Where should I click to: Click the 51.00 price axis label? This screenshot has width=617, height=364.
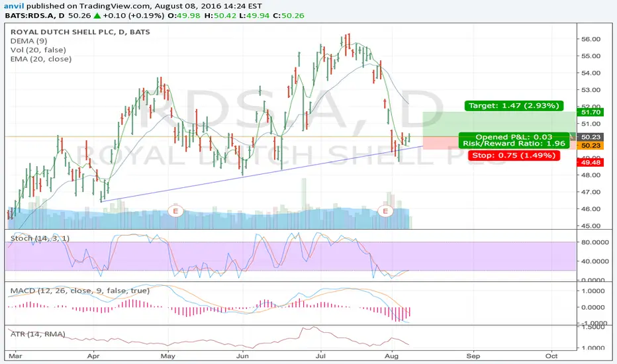point(591,124)
